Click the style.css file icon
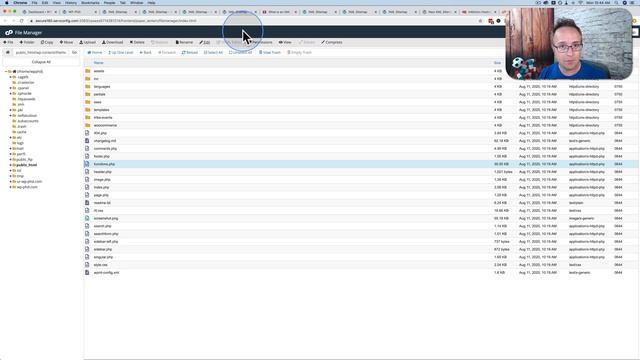 pyautogui.click(x=87, y=265)
